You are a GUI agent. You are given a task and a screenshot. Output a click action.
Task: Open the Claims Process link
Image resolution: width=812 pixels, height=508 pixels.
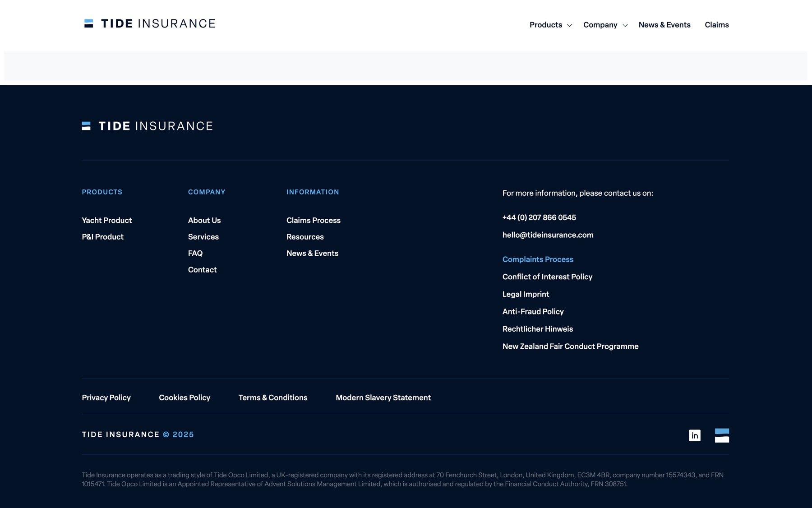coord(314,220)
